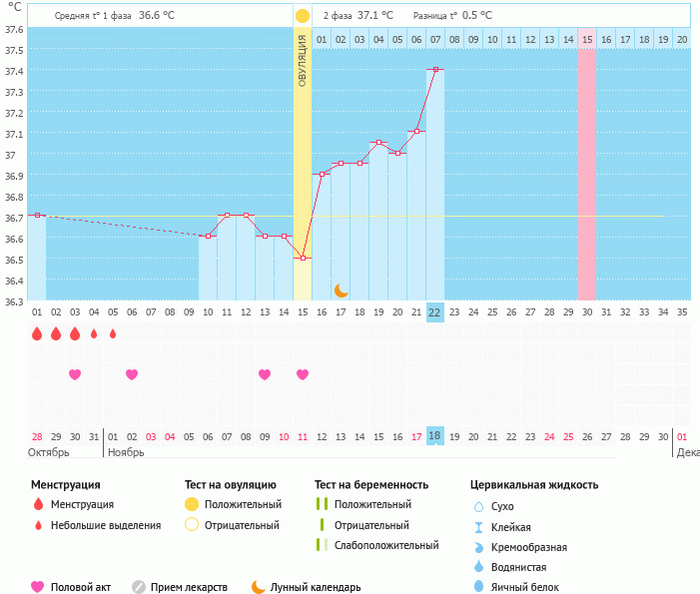Click the gray pill icon for Прием лекарств
The height and width of the screenshot is (594, 700).
click(x=139, y=587)
